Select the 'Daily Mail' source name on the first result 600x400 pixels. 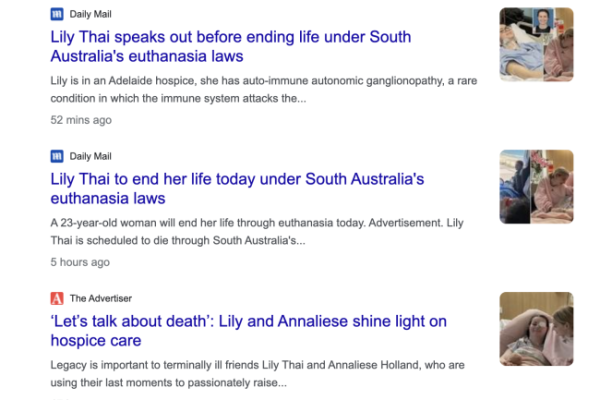[x=90, y=14]
